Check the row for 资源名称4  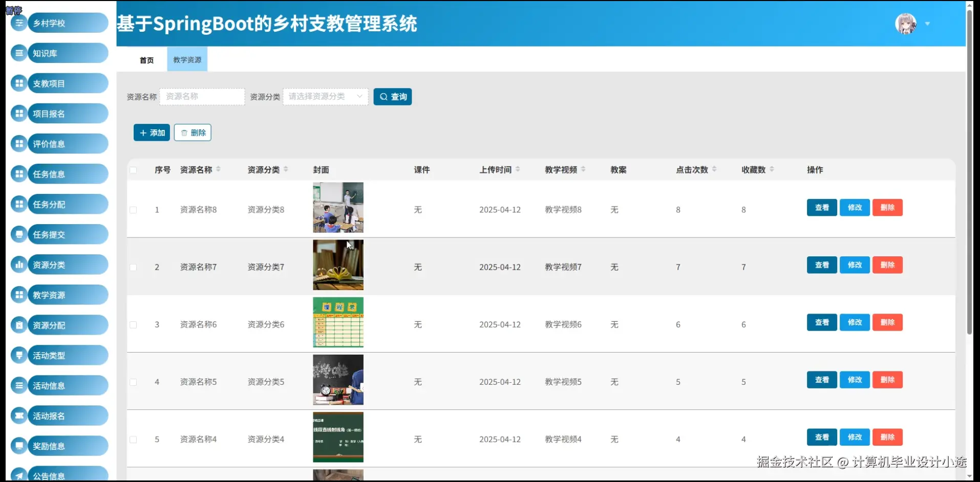[133, 439]
